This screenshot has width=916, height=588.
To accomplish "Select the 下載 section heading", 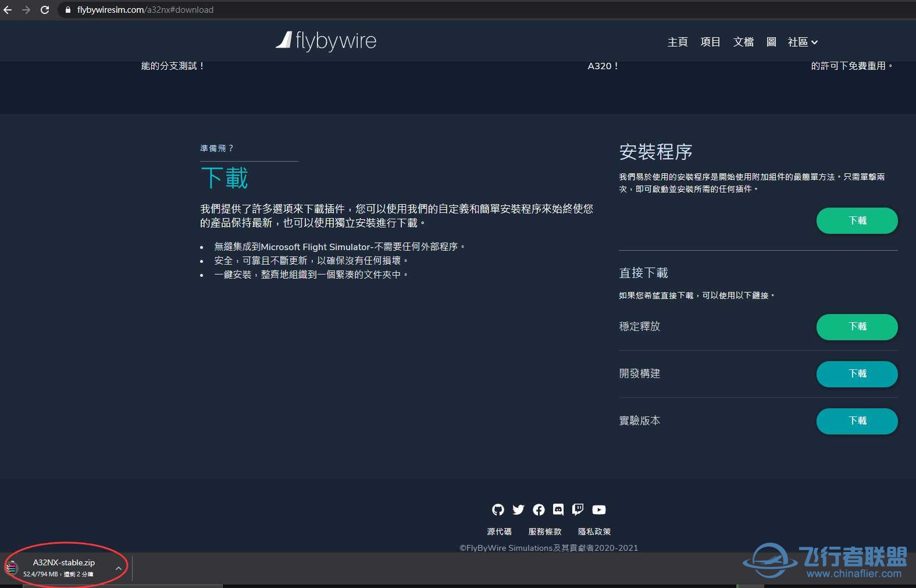I will (224, 178).
